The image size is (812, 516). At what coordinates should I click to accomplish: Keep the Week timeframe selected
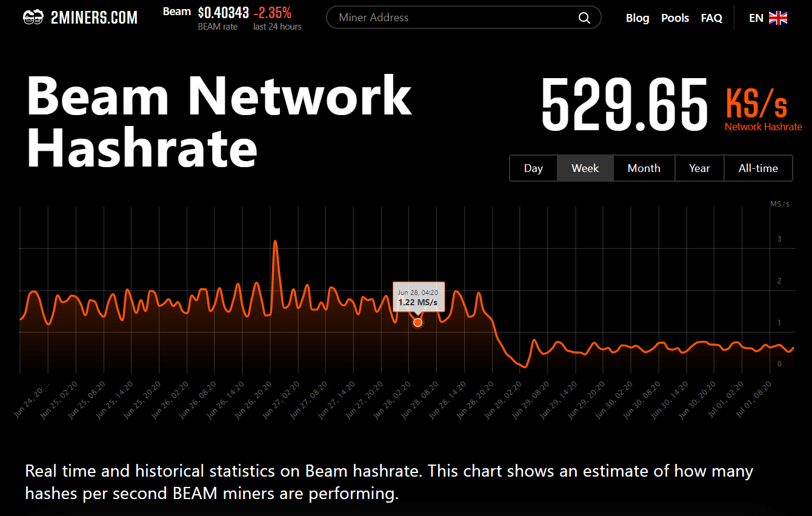pos(585,168)
